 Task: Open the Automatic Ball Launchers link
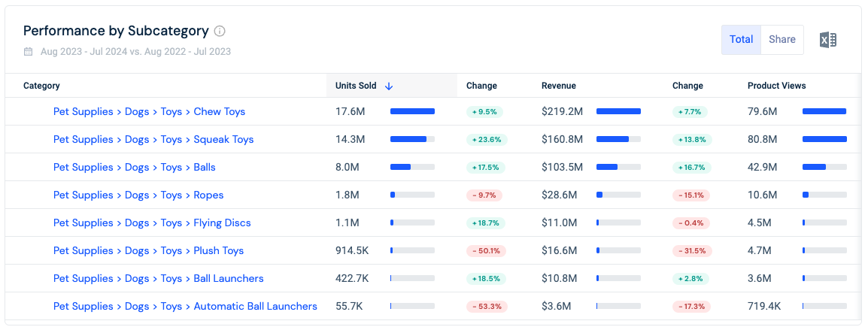pos(185,306)
